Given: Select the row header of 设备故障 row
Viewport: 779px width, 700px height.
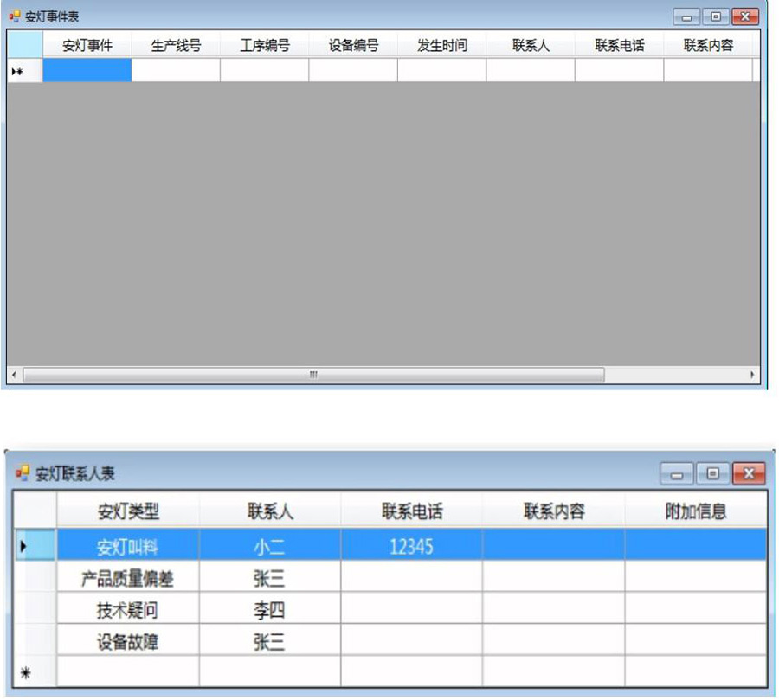Looking at the screenshot, I should (35, 642).
